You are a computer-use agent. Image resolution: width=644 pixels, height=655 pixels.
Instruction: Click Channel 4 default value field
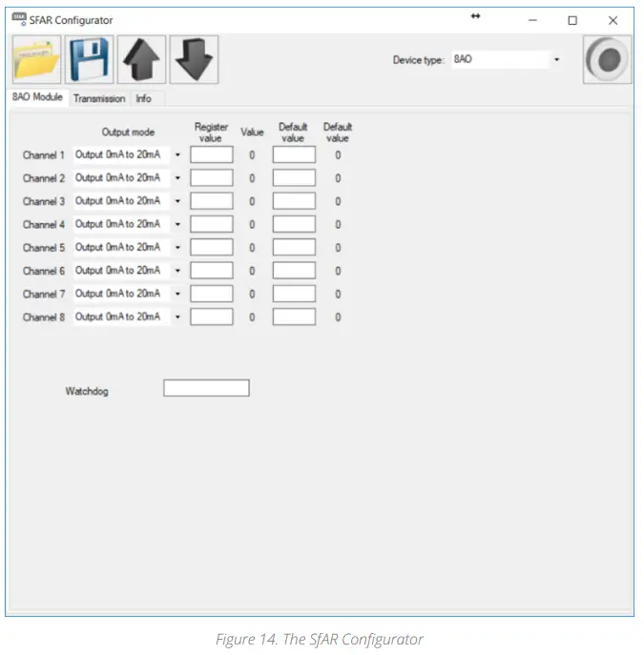294,224
